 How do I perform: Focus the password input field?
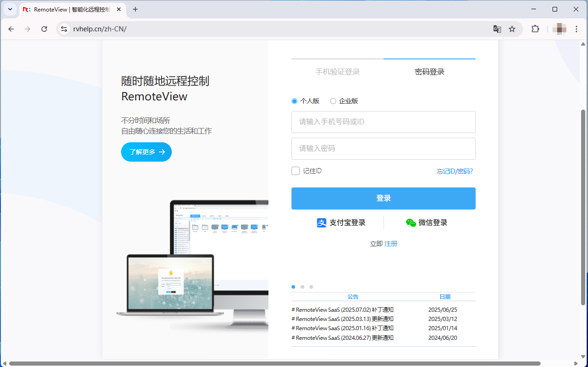(384, 149)
